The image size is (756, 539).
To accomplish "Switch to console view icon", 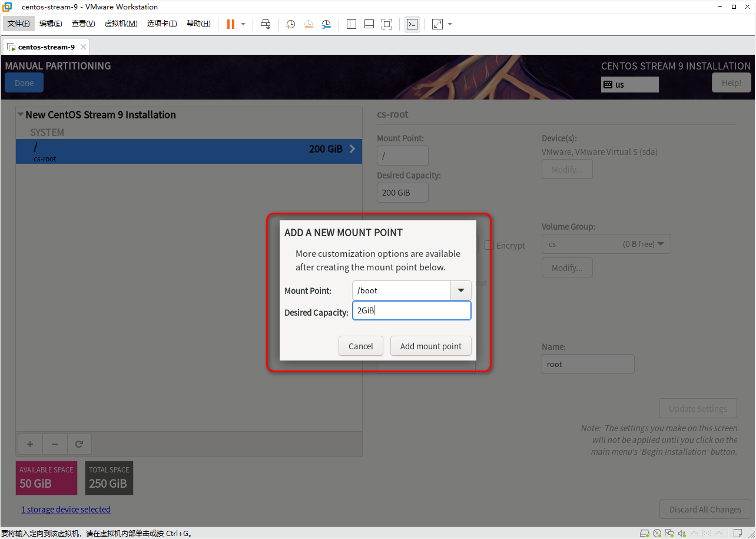I will 412,24.
